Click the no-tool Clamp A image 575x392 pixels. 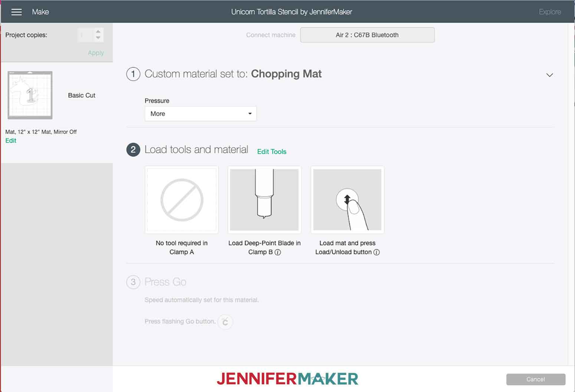pos(182,200)
